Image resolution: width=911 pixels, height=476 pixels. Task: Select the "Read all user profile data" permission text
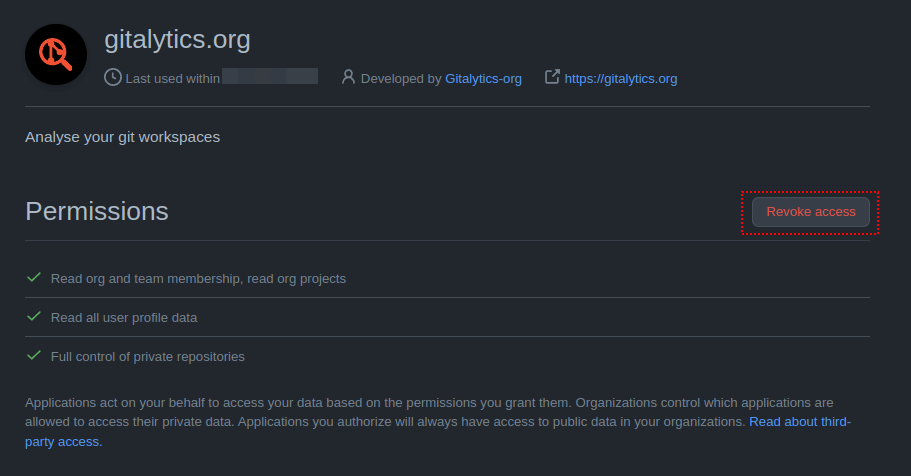(124, 317)
